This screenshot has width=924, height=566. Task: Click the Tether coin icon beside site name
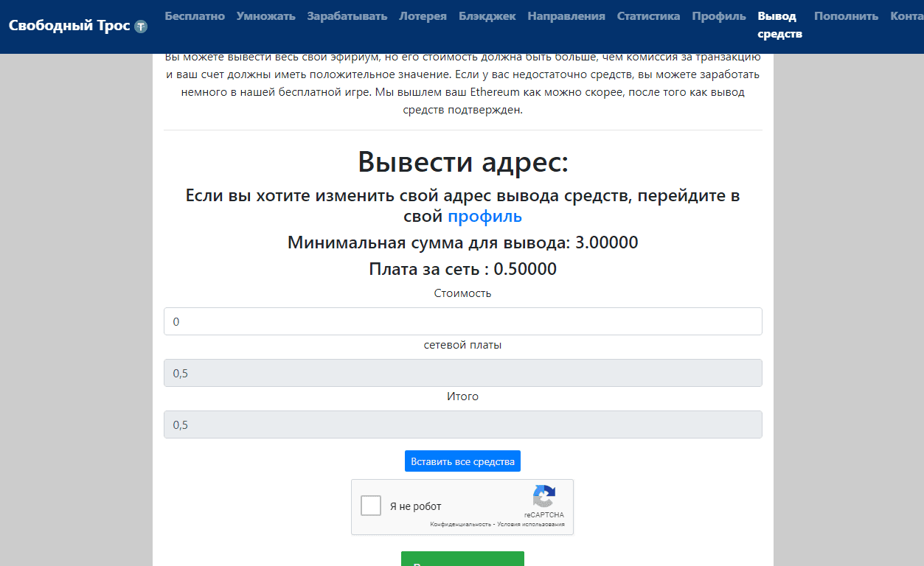(141, 27)
